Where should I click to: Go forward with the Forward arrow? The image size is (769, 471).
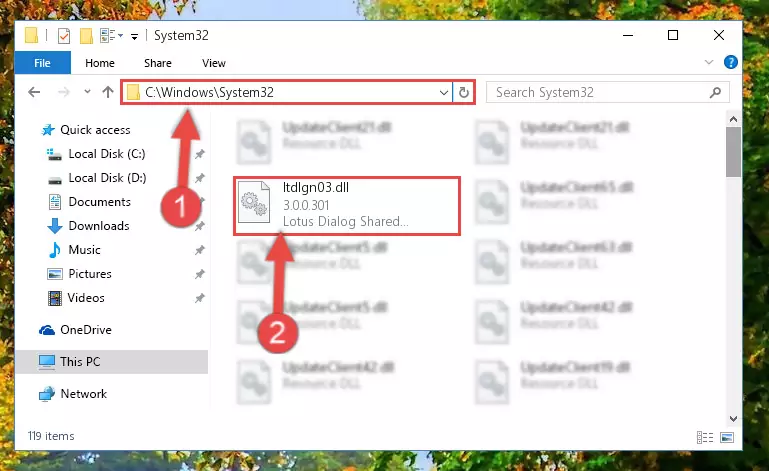(x=64, y=92)
